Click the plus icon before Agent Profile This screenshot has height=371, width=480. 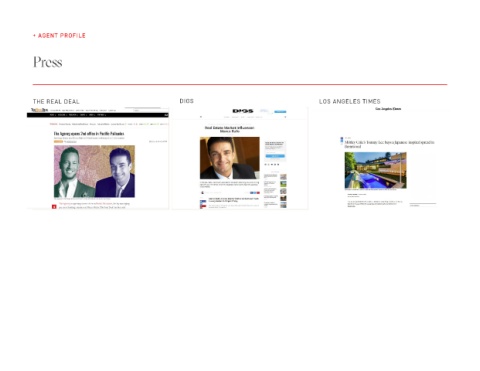pos(34,35)
